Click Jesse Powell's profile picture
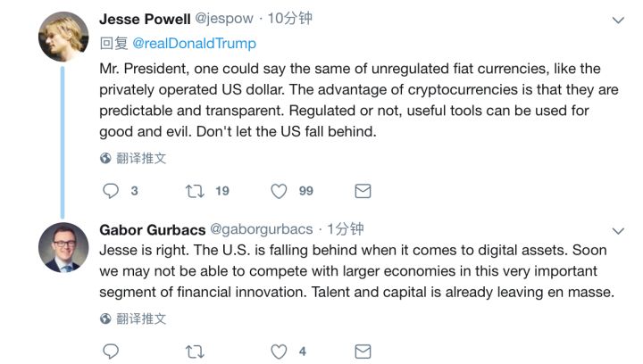The height and width of the screenshot is (364, 643). pyautogui.click(x=63, y=37)
